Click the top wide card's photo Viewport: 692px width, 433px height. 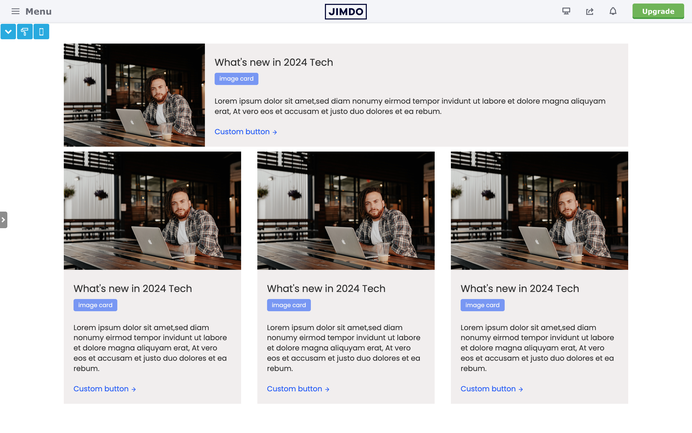point(134,95)
